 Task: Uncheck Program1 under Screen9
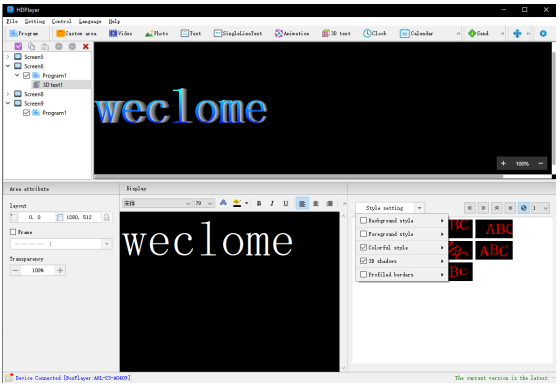(26, 113)
